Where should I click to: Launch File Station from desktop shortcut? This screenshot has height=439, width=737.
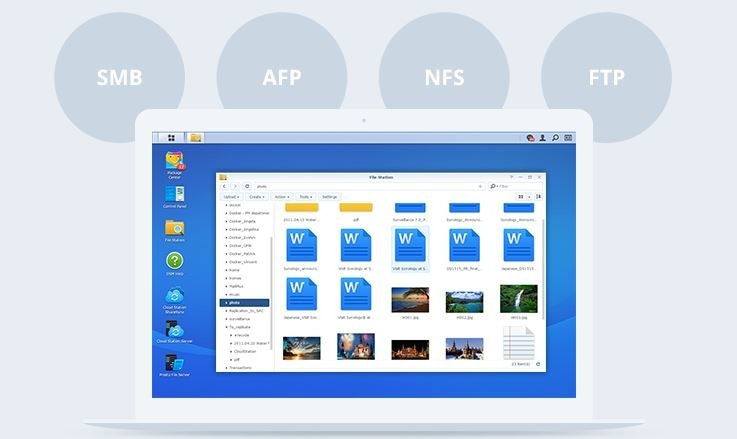[174, 229]
